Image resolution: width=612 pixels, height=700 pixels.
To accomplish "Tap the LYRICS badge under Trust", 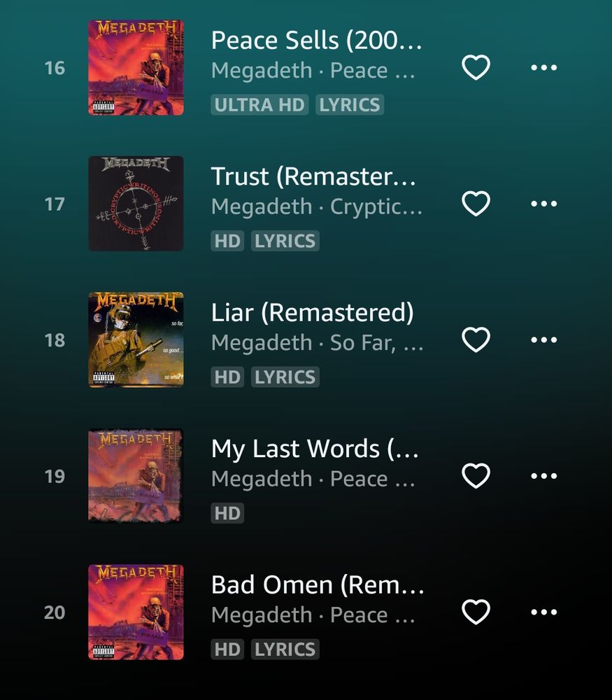I will [285, 241].
